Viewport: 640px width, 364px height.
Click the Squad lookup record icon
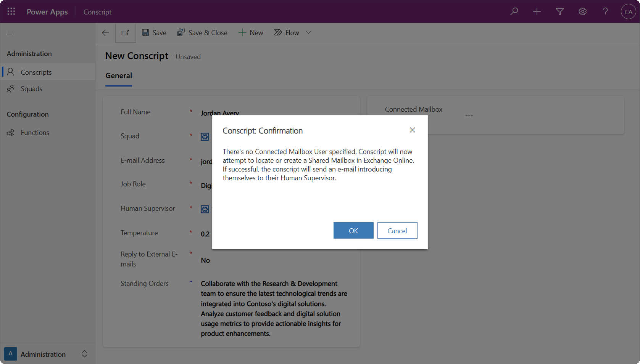205,137
